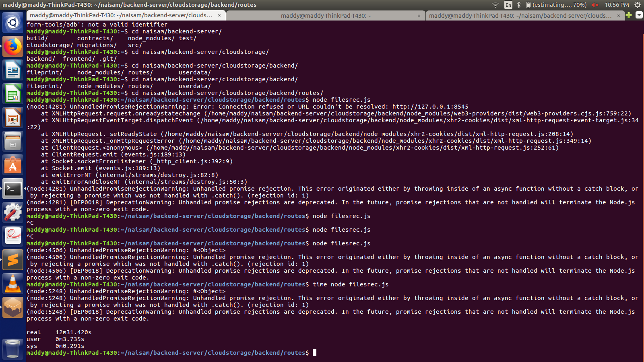Image resolution: width=644 pixels, height=362 pixels.
Task: Open System Settings wrench-and-gear icon
Action: (x=13, y=213)
